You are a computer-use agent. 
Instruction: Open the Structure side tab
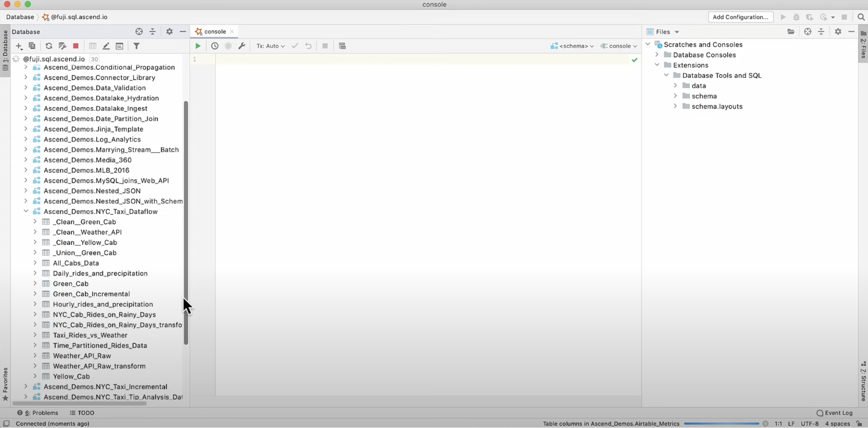[x=863, y=381]
